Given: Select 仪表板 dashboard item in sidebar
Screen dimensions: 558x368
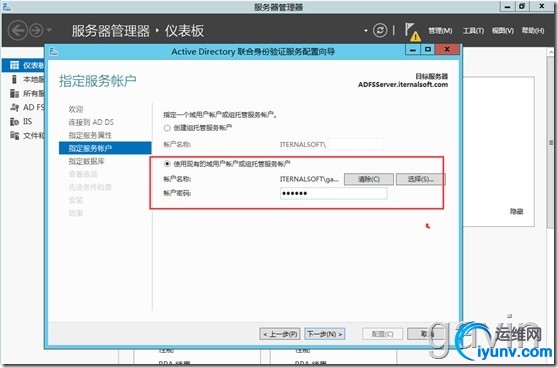Looking at the screenshot, I should point(23,65).
